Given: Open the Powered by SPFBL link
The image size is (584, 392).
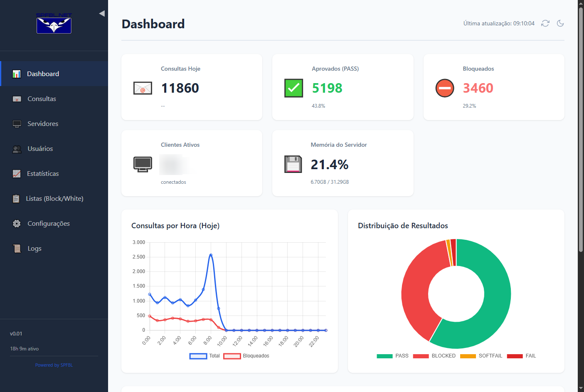Looking at the screenshot, I should (54, 365).
